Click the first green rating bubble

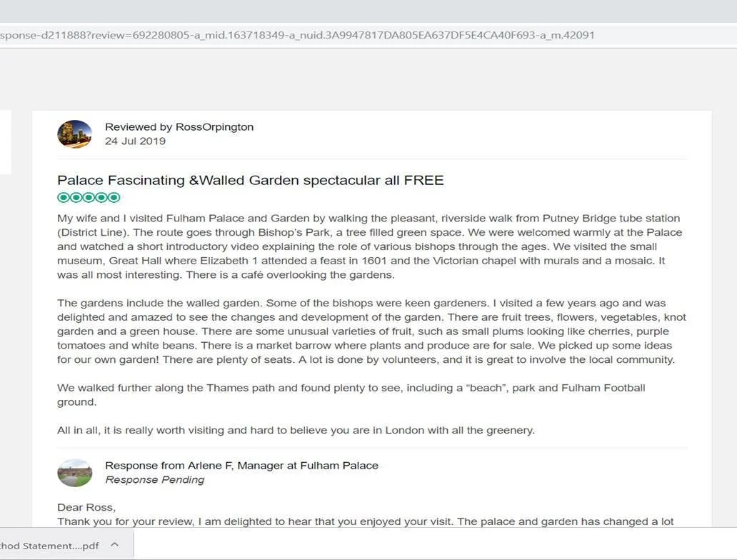click(x=64, y=197)
